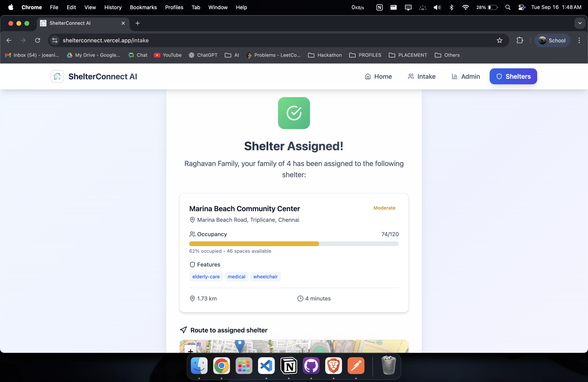Image resolution: width=588 pixels, height=382 pixels.
Task: Open Chrome three-dot menu
Action: pos(579,41)
